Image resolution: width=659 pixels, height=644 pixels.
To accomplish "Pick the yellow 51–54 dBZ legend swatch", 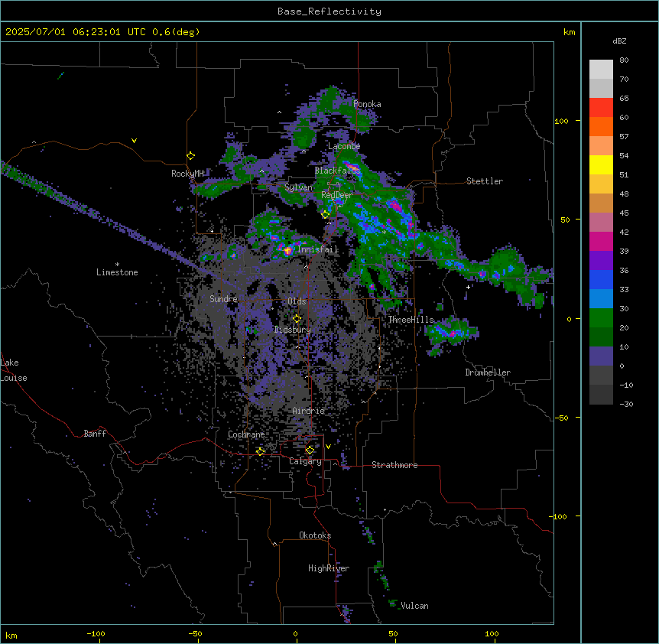I will pos(601,164).
